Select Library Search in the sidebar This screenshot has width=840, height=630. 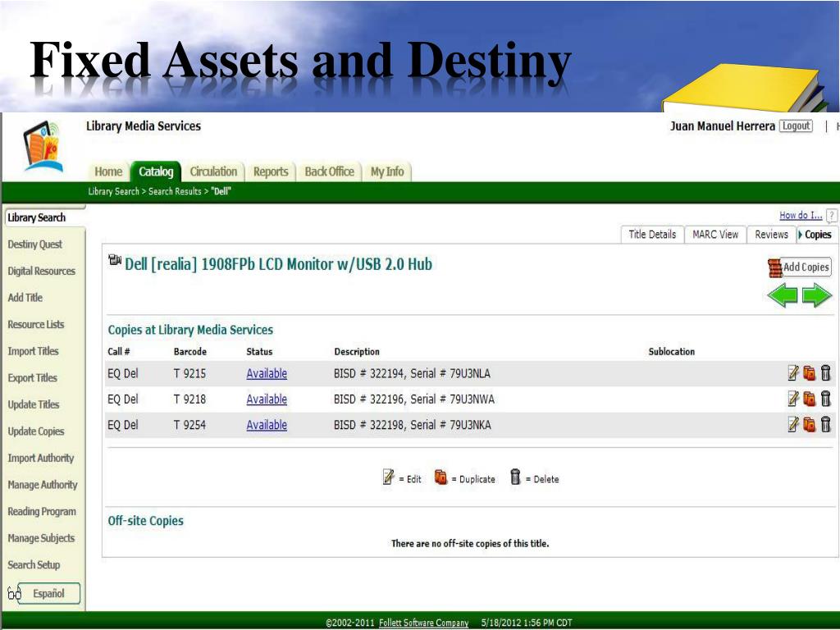[36, 217]
